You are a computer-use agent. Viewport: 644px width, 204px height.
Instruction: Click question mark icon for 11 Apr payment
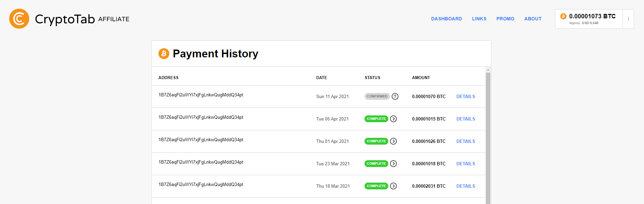395,96
